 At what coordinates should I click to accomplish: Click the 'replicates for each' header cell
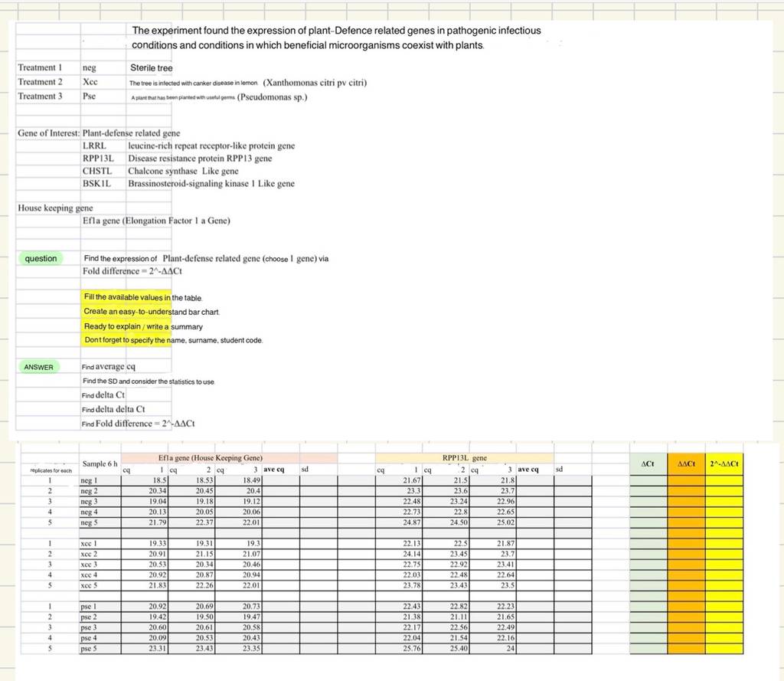51,470
